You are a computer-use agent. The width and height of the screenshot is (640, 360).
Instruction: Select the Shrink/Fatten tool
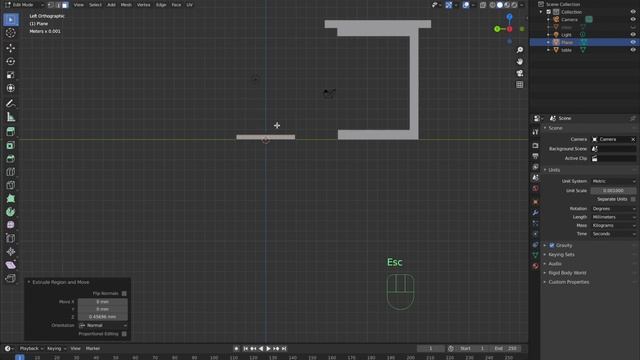click(11, 252)
